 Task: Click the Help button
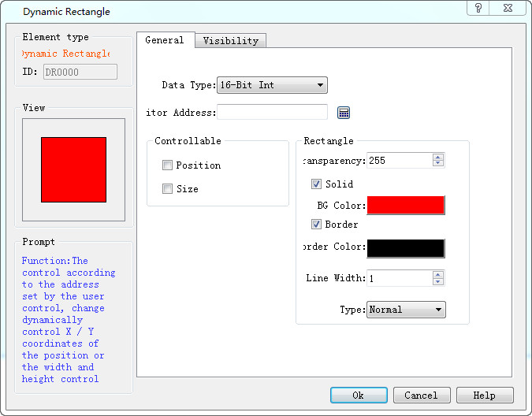(485, 396)
